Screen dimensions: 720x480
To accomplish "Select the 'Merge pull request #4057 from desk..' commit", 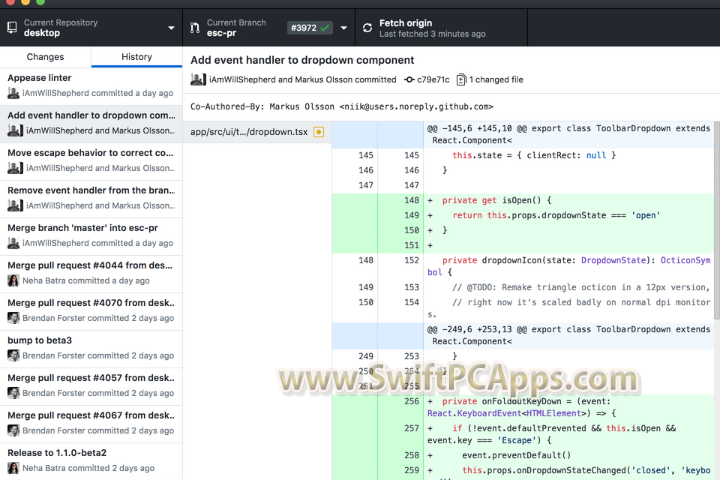I will pyautogui.click(x=91, y=386).
